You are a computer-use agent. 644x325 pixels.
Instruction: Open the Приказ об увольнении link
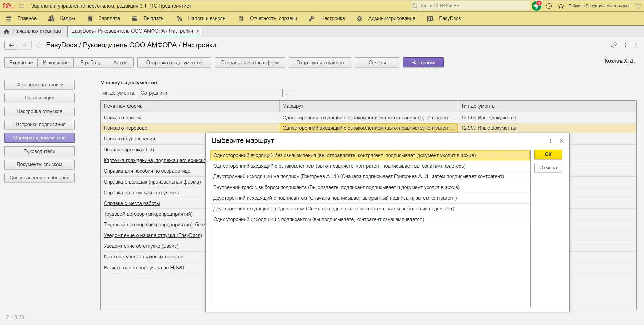pos(129,139)
